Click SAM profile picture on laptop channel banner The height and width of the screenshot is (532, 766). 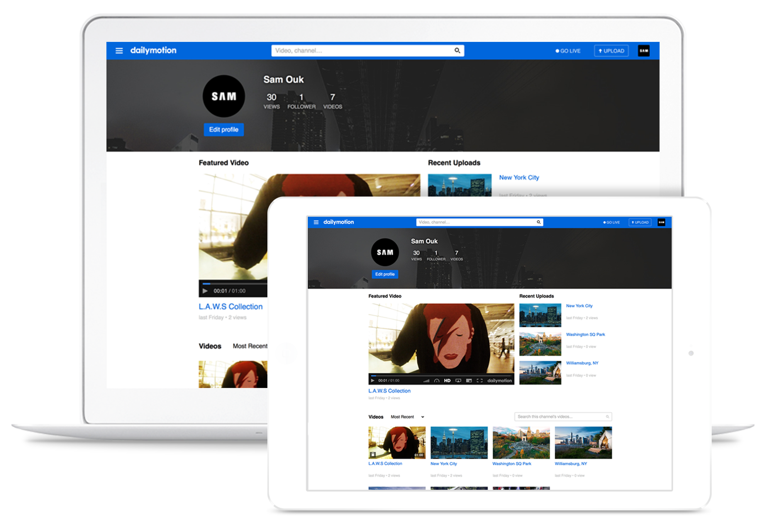click(x=224, y=96)
